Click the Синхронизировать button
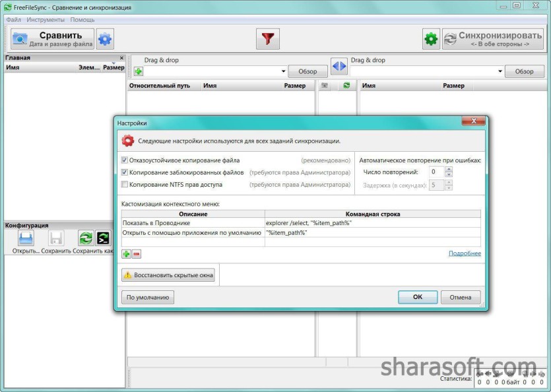 pyautogui.click(x=493, y=39)
